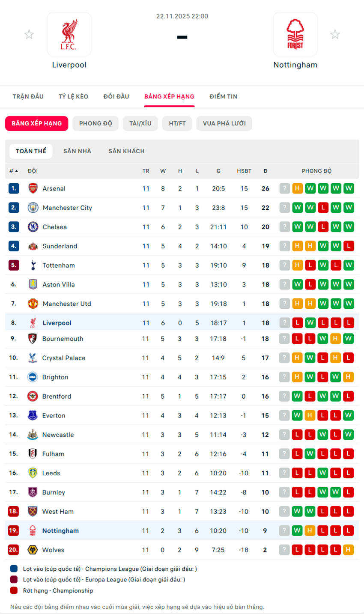Sort standings by HSBT column header
This screenshot has height=614, width=364.
point(244,171)
